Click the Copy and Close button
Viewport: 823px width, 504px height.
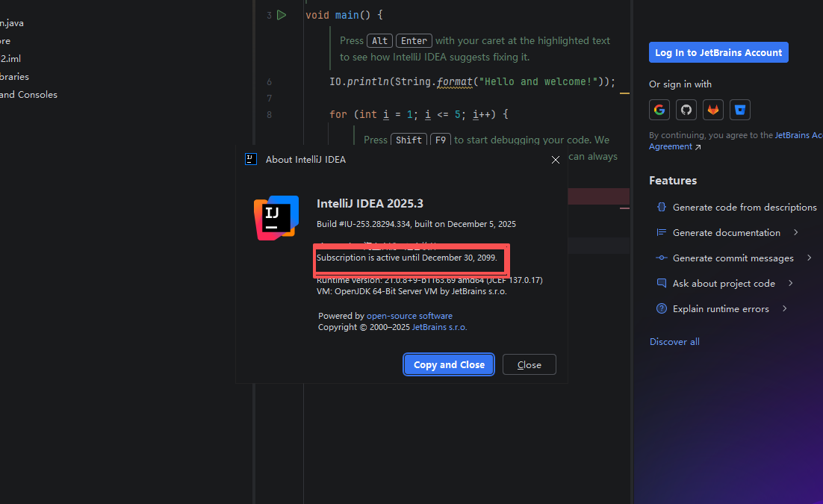coord(449,364)
